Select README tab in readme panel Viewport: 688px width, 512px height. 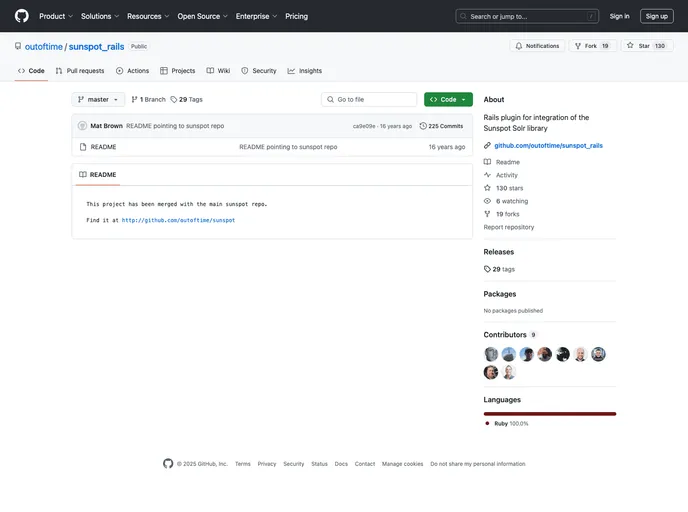(x=98, y=175)
